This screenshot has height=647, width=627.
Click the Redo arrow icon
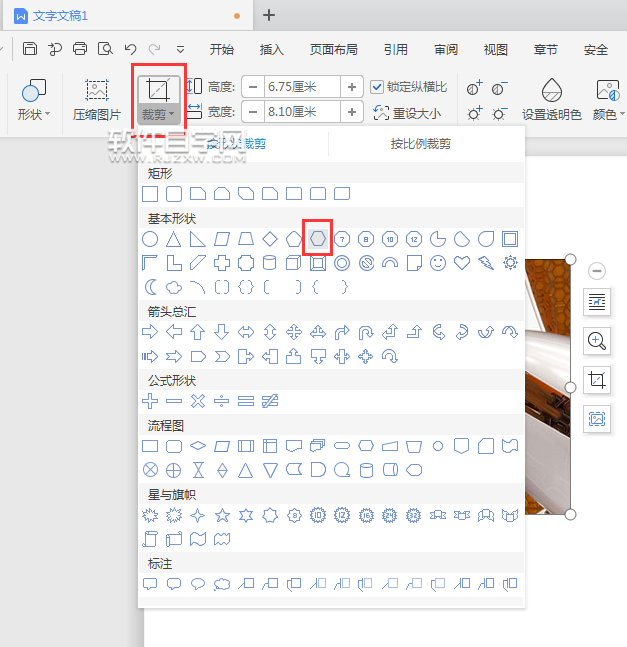tap(154, 49)
